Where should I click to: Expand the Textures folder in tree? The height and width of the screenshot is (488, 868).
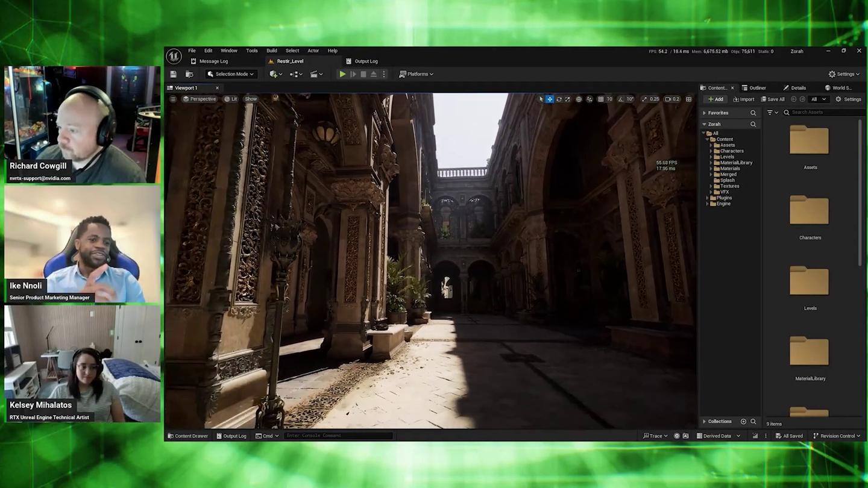[711, 186]
